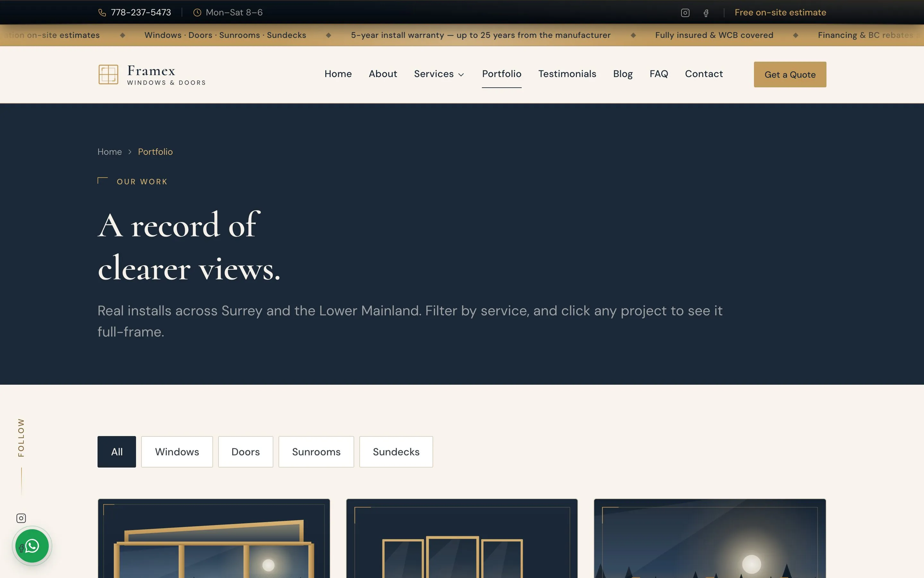The height and width of the screenshot is (578, 924).
Task: Open the Blog nav item
Action: (x=623, y=74)
